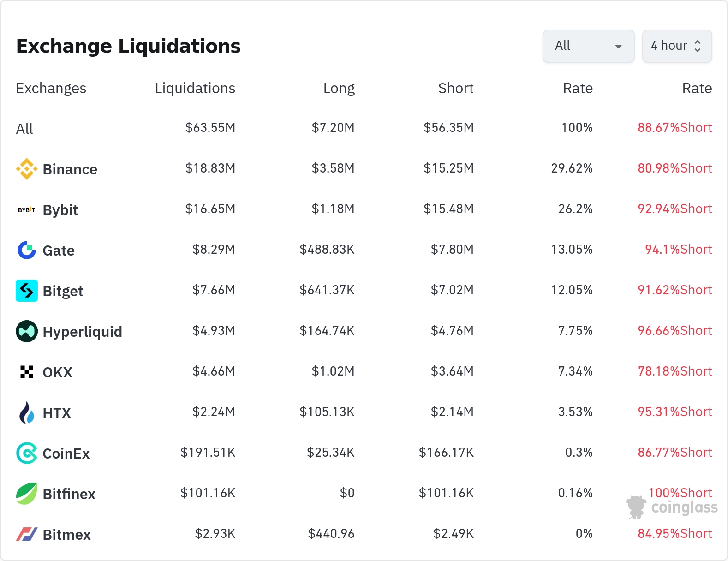Click the Bybit logo icon
728x561 pixels.
pyautogui.click(x=27, y=210)
